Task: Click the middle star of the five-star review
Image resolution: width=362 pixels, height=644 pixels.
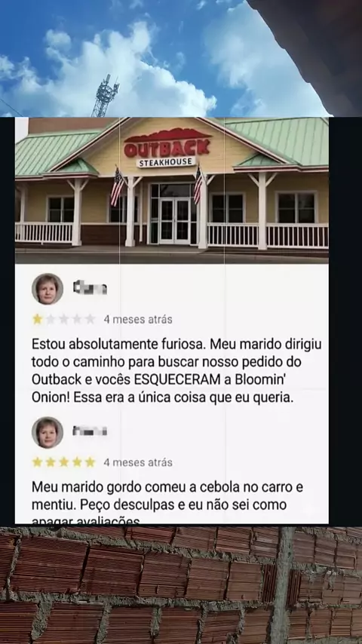Action: pyautogui.click(x=63, y=462)
